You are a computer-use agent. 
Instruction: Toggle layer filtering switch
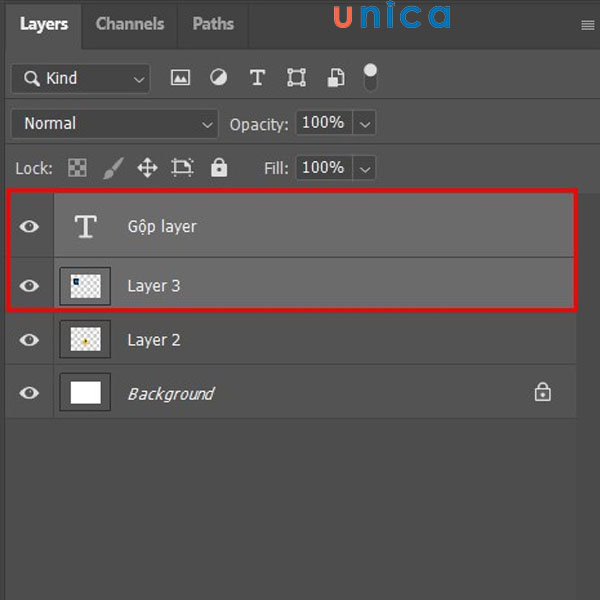point(370,78)
